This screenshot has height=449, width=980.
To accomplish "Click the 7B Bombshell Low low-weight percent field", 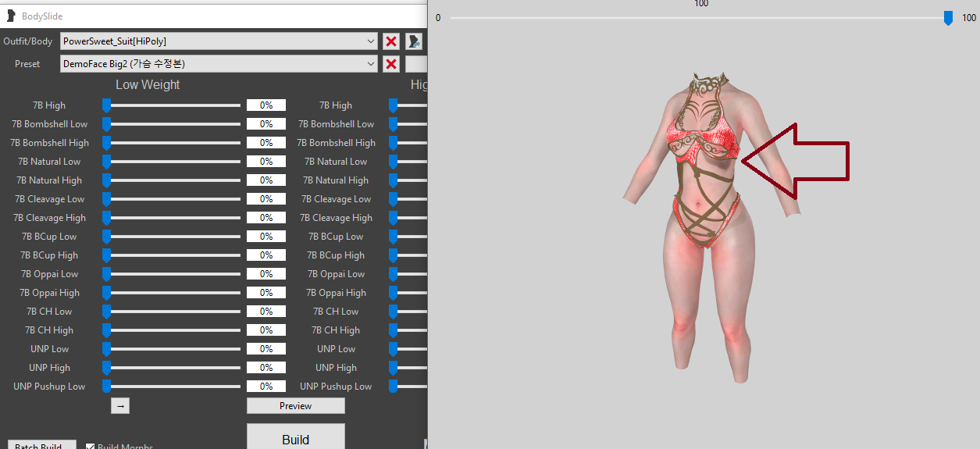I will click(x=266, y=124).
